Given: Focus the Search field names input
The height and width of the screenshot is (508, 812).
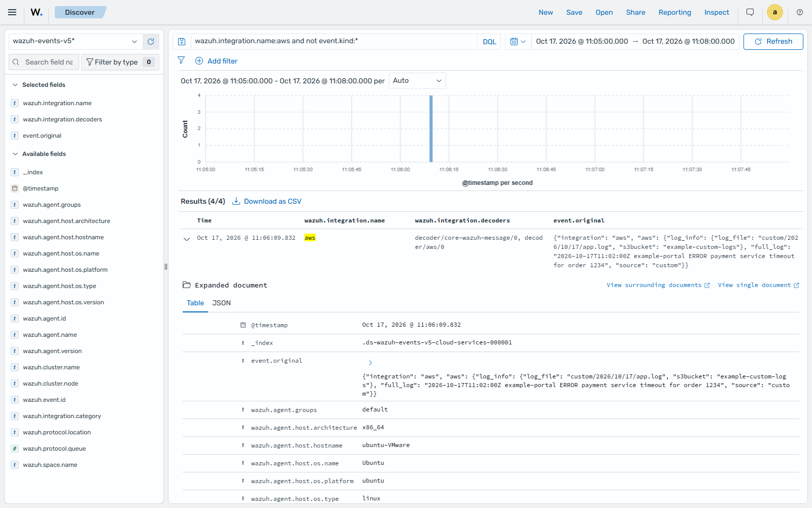Looking at the screenshot, I should [44, 62].
